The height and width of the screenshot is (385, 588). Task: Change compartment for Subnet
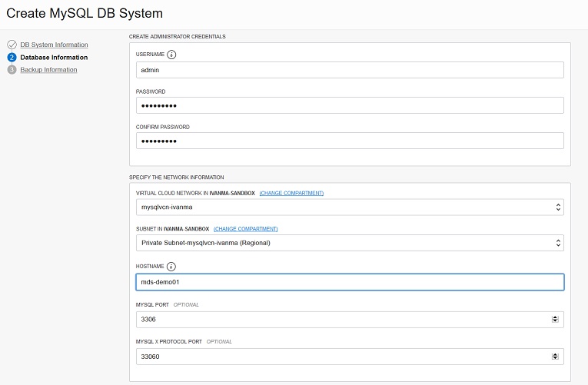click(x=245, y=229)
